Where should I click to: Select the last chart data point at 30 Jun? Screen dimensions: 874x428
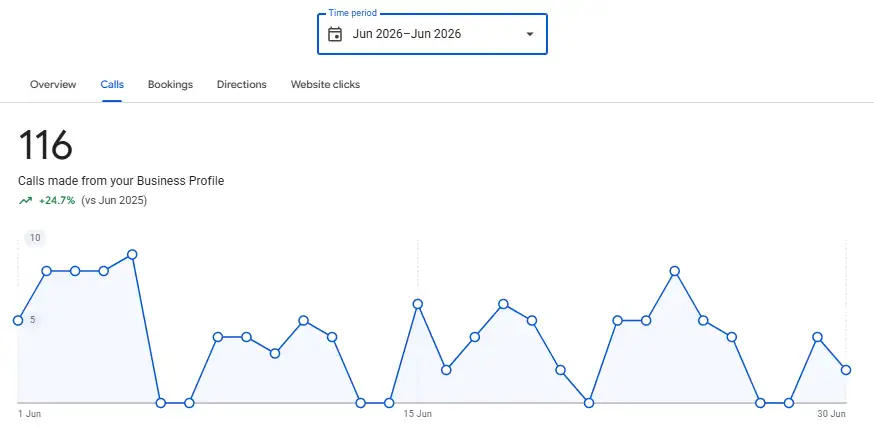pos(846,370)
